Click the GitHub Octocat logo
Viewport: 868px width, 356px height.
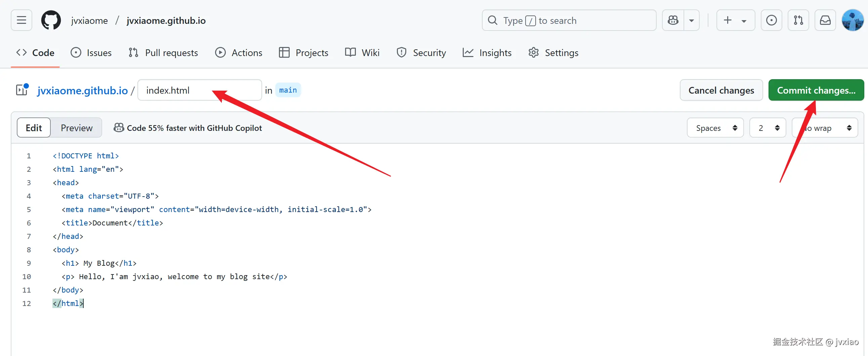[51, 20]
